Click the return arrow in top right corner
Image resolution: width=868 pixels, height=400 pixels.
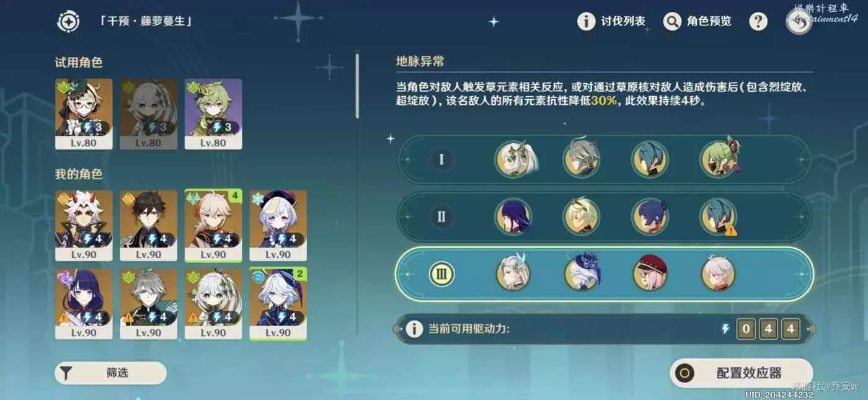tap(800, 22)
